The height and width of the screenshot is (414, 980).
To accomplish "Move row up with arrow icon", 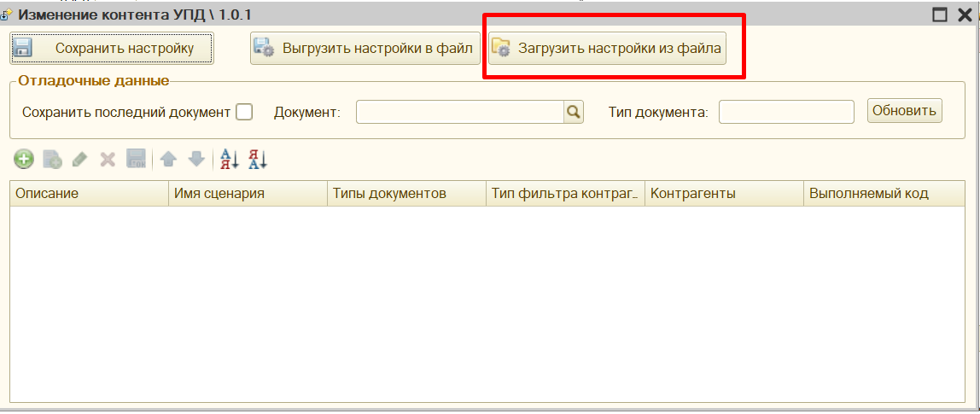I will coord(169,159).
